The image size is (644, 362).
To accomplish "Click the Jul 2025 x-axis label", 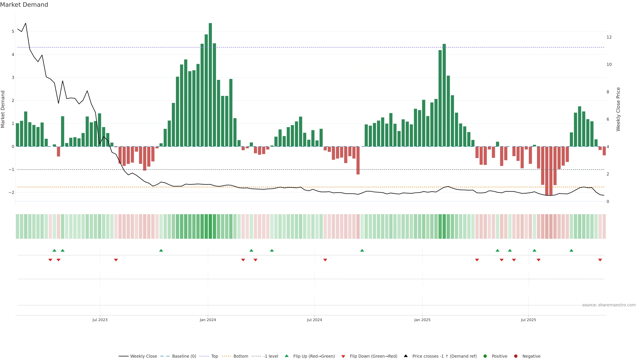I will click(x=528, y=320).
